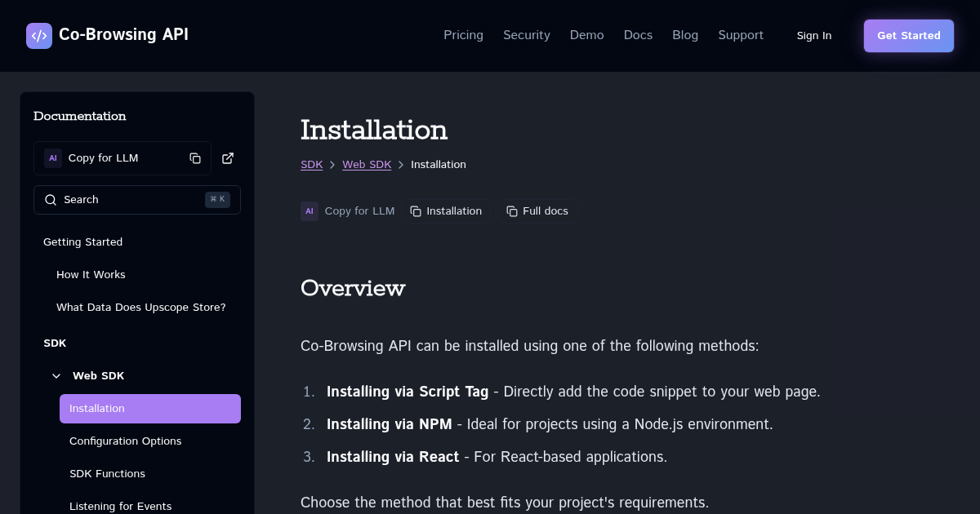
Task: Follow the SDK breadcrumb link
Action: [x=312, y=165]
